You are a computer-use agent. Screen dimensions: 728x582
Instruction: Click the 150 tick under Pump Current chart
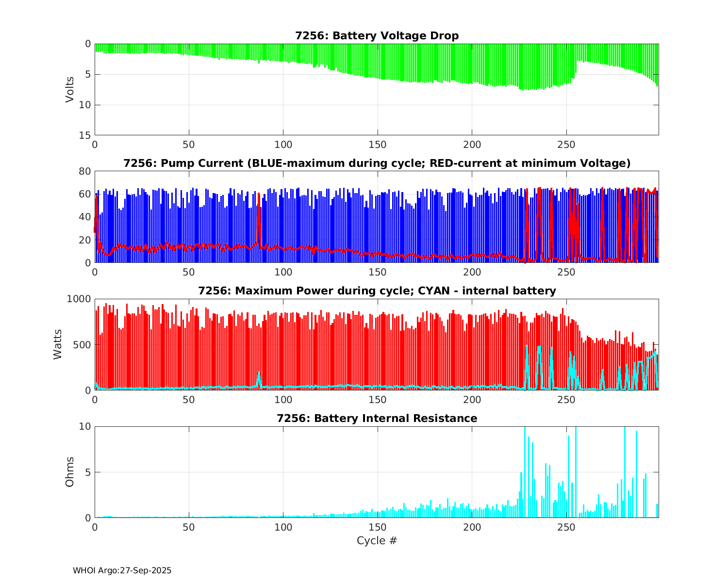pyautogui.click(x=377, y=272)
